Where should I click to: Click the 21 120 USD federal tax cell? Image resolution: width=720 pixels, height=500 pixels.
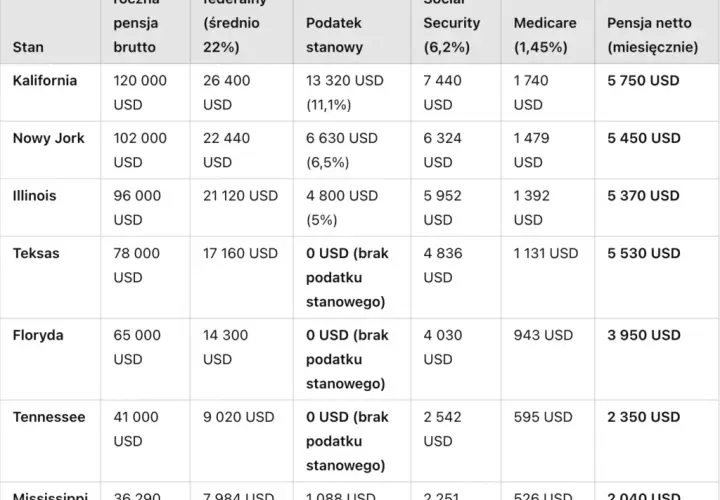coord(241,196)
